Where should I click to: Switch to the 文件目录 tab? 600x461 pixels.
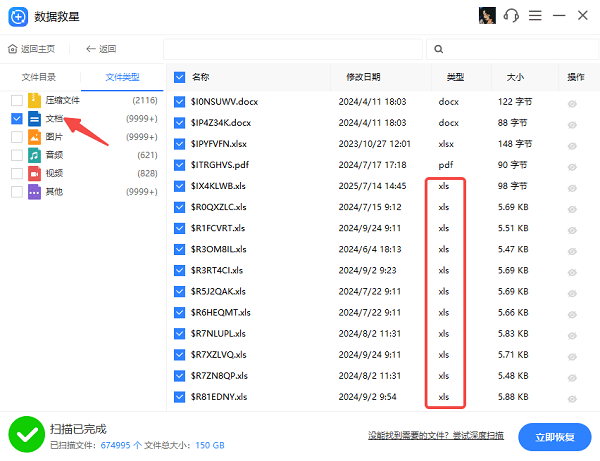click(39, 76)
